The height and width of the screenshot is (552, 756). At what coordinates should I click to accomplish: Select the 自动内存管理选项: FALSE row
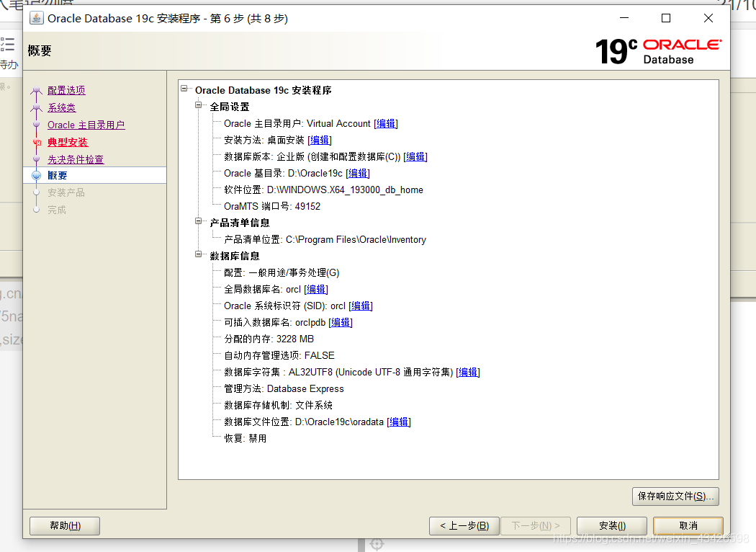tap(279, 355)
